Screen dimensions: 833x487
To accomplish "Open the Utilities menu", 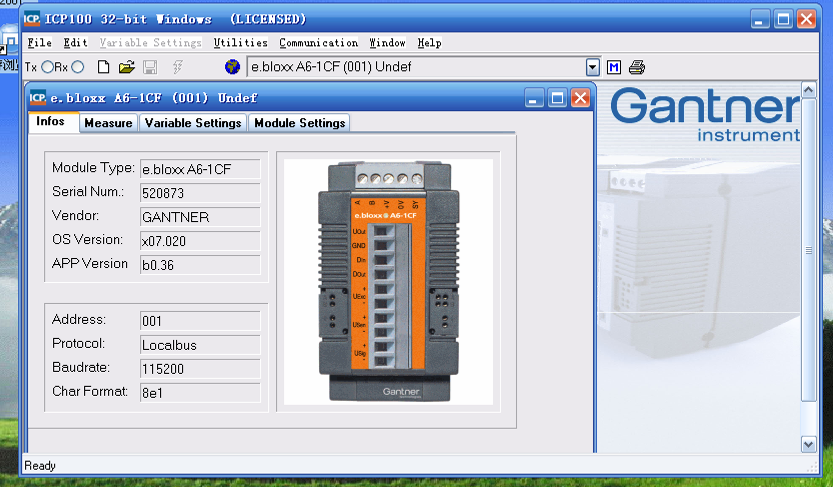I will click(x=241, y=42).
